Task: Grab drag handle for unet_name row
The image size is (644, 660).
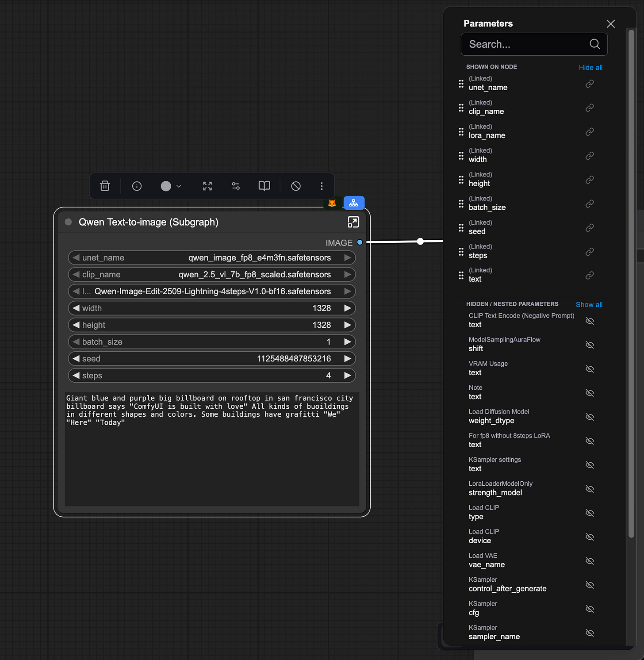Action: (x=461, y=84)
